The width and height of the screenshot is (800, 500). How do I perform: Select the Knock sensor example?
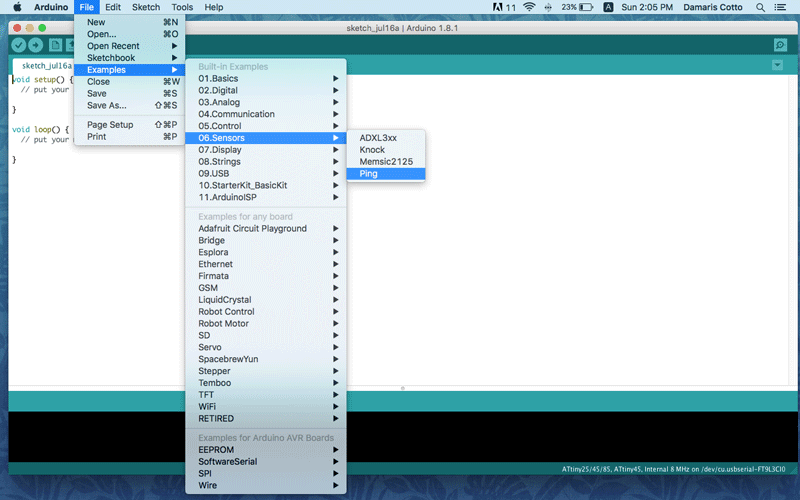(x=386, y=149)
